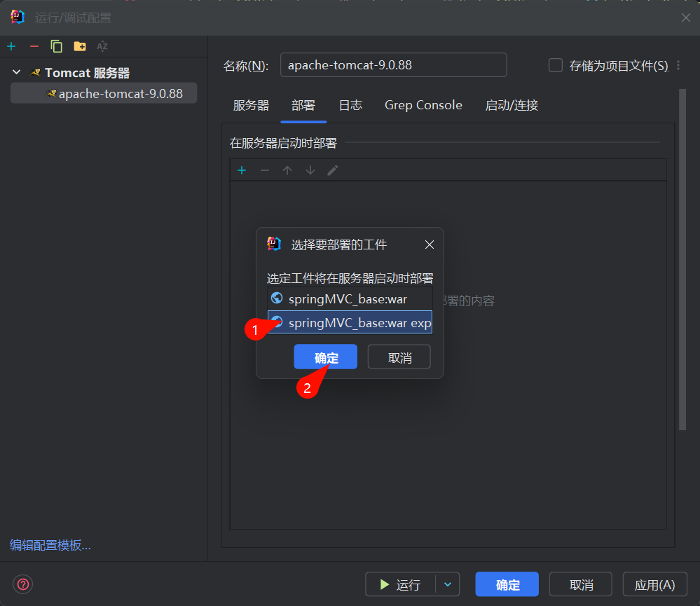Open the Grep Console tab
700x606 pixels.
pyautogui.click(x=423, y=105)
